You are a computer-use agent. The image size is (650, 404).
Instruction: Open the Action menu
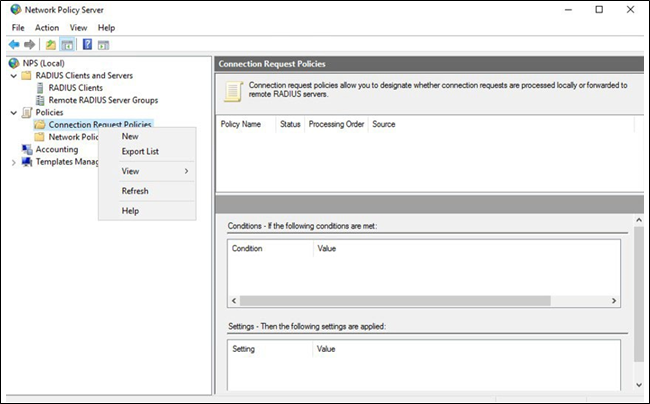click(47, 28)
